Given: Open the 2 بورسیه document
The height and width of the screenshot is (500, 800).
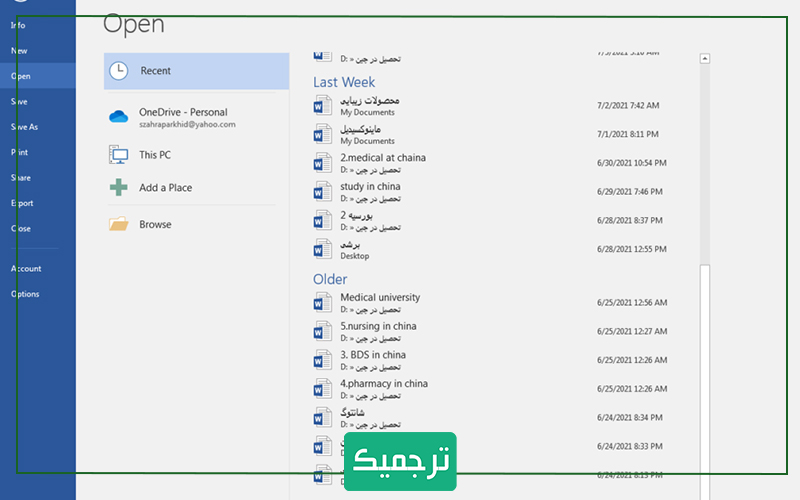Looking at the screenshot, I should (356, 215).
